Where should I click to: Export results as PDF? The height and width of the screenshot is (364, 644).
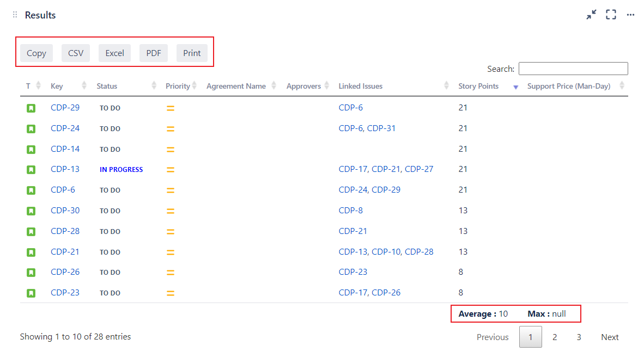pos(154,53)
